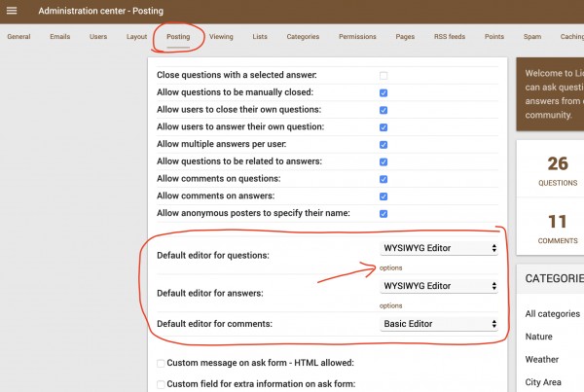Toggle allow multiple answers per user
Image resolution: width=584 pixels, height=392 pixels.
[x=383, y=145]
